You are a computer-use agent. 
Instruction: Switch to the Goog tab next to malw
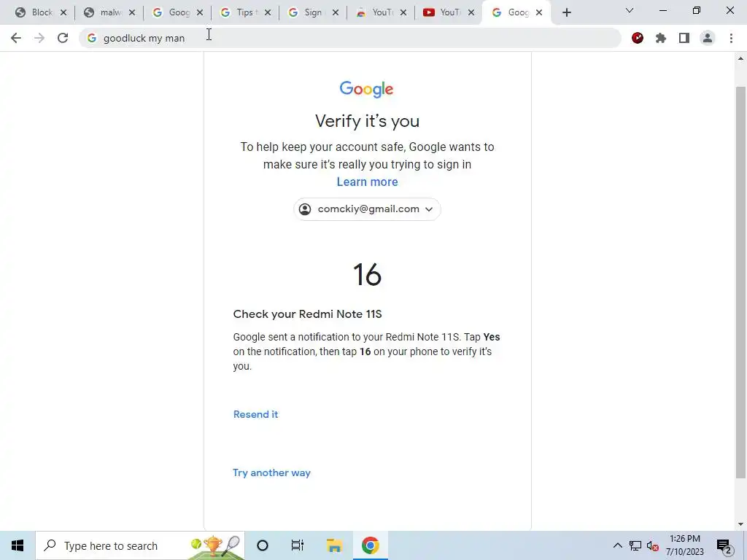coord(171,12)
